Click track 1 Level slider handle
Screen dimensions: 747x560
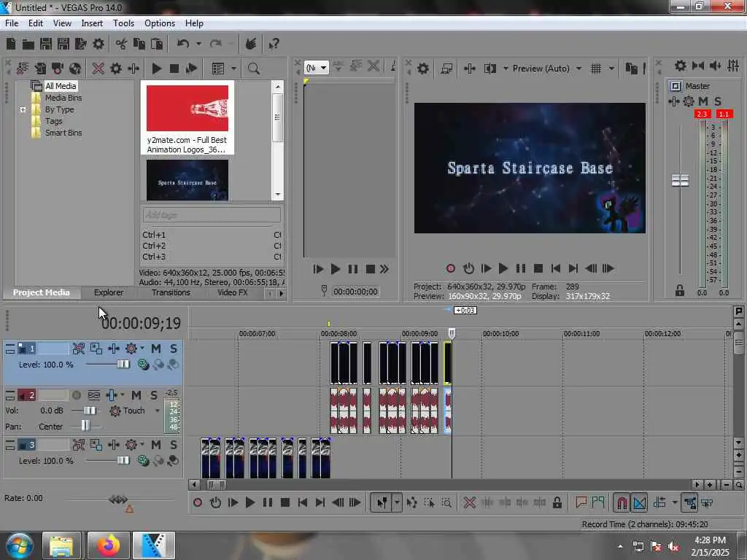(x=123, y=365)
